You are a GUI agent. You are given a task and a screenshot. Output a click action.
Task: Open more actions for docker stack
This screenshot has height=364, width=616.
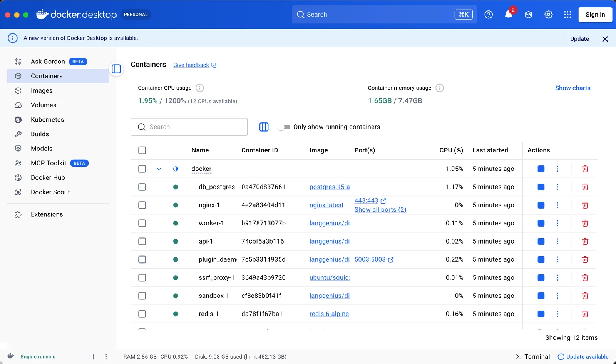coord(557,169)
